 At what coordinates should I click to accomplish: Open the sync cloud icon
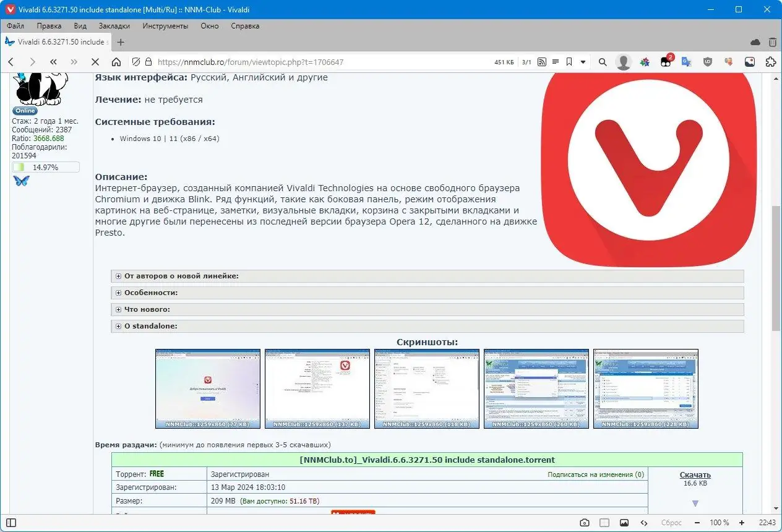coord(755,42)
